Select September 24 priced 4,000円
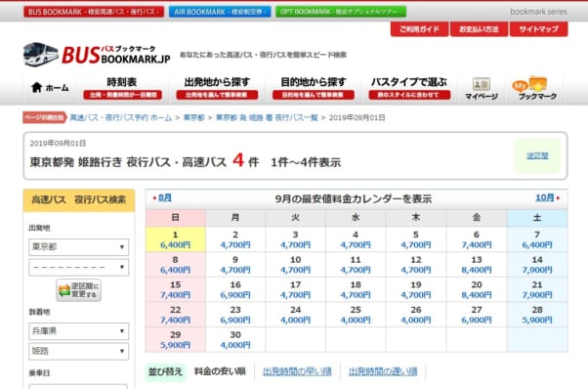This screenshot has height=389, width=588. (296, 315)
